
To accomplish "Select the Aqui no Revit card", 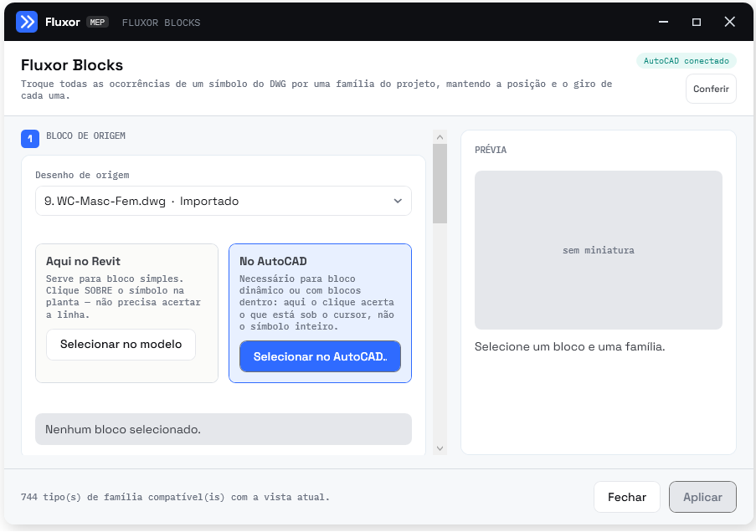I will [x=126, y=313].
